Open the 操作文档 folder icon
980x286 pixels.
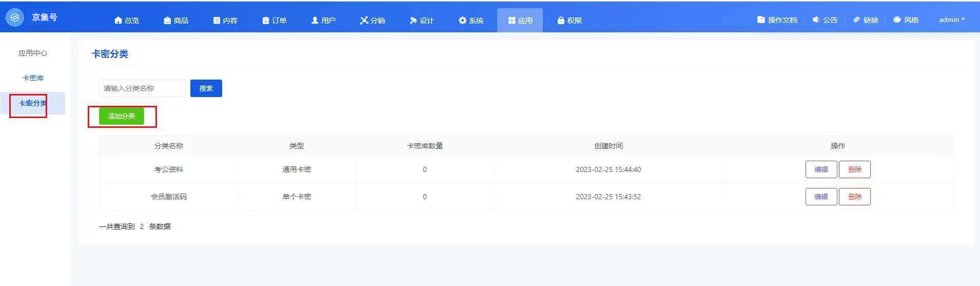click(761, 20)
